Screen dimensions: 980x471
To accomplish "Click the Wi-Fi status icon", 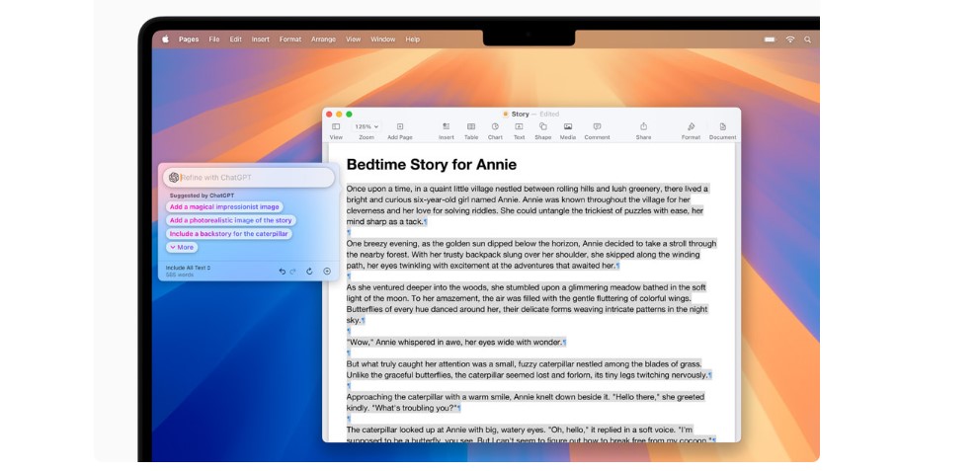I will pos(790,39).
